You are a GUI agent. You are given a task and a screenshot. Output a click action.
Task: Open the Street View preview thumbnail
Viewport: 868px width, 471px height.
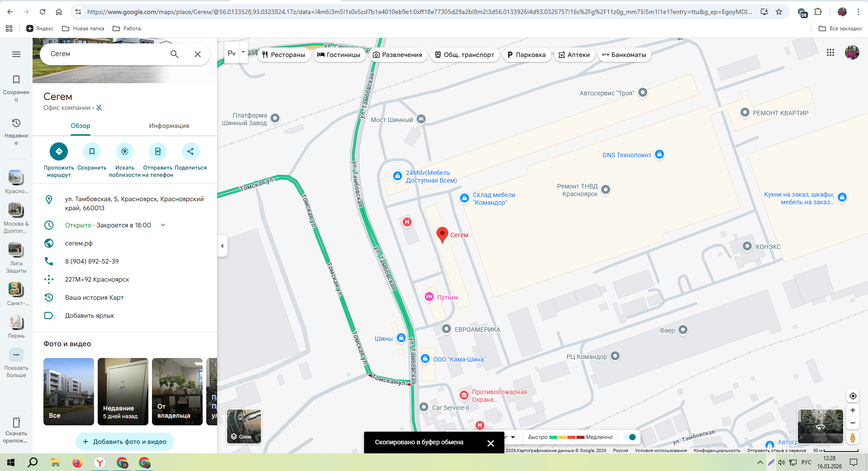coord(820,426)
